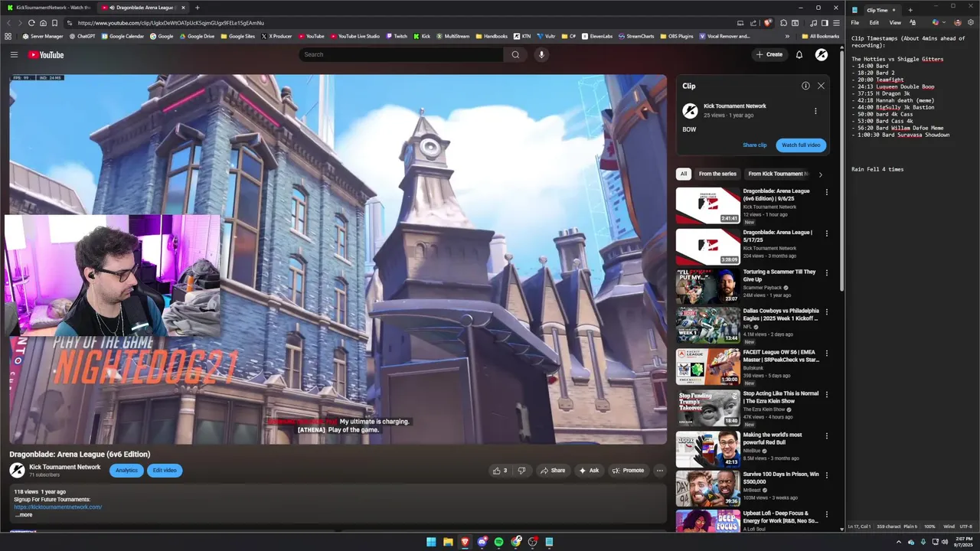The image size is (980, 551).
Task: Open Kick Tournament Network channel name
Action: click(65, 467)
